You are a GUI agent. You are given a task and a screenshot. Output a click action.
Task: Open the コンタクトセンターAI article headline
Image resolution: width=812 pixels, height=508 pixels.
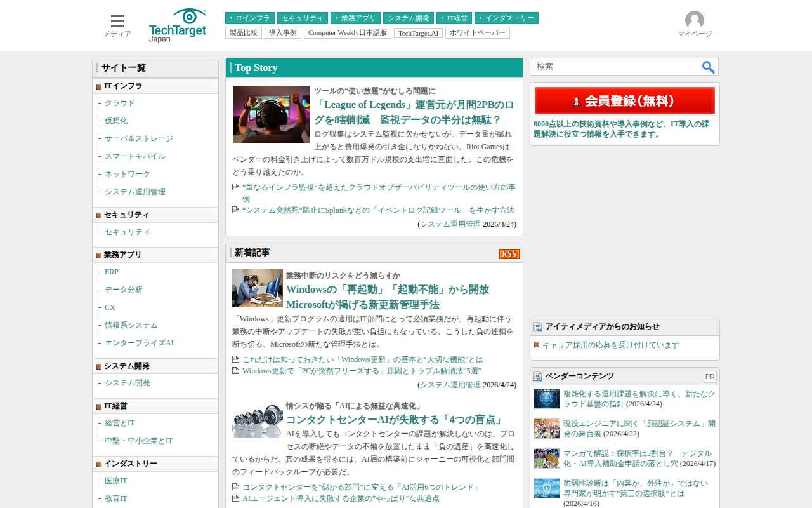pyautogui.click(x=395, y=420)
